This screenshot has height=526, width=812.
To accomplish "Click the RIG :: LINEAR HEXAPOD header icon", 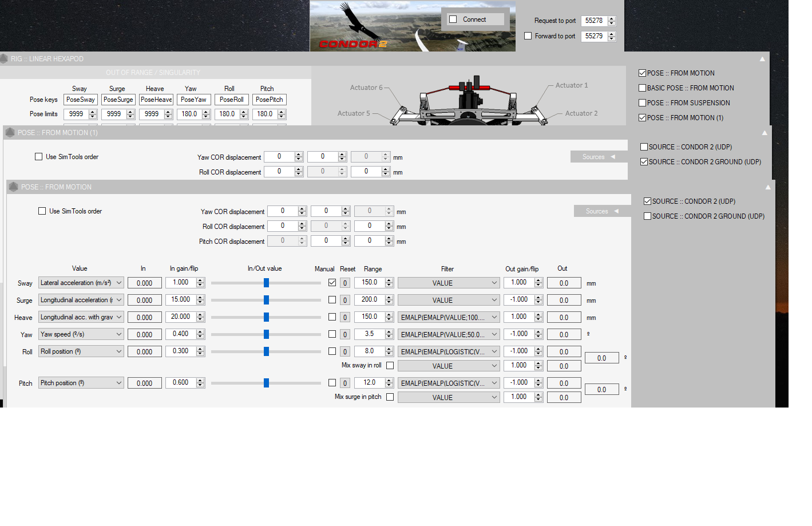I will coord(4,59).
